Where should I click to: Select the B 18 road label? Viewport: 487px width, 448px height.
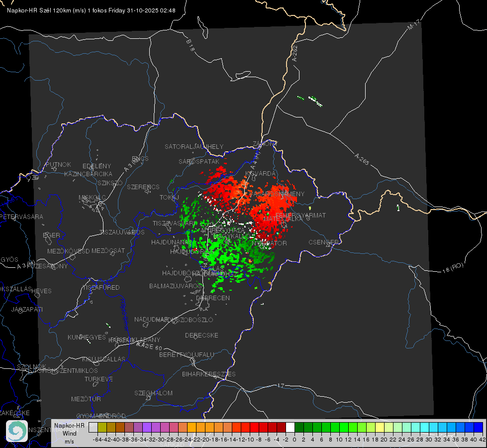190,45
